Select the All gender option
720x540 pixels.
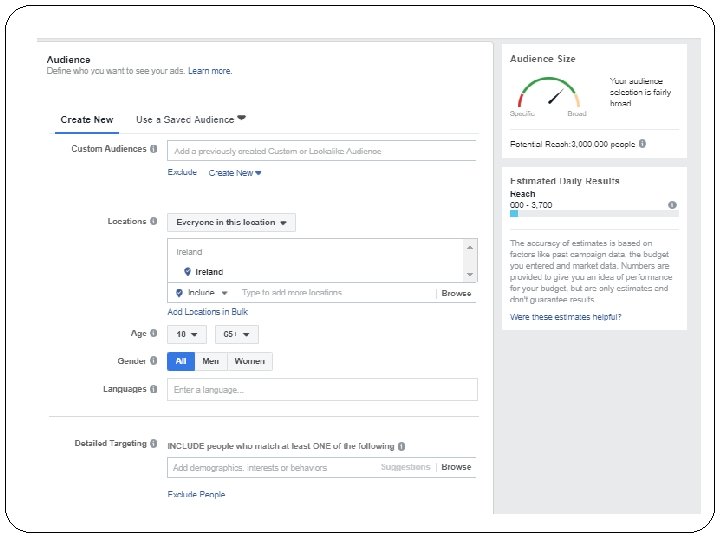[x=181, y=362]
